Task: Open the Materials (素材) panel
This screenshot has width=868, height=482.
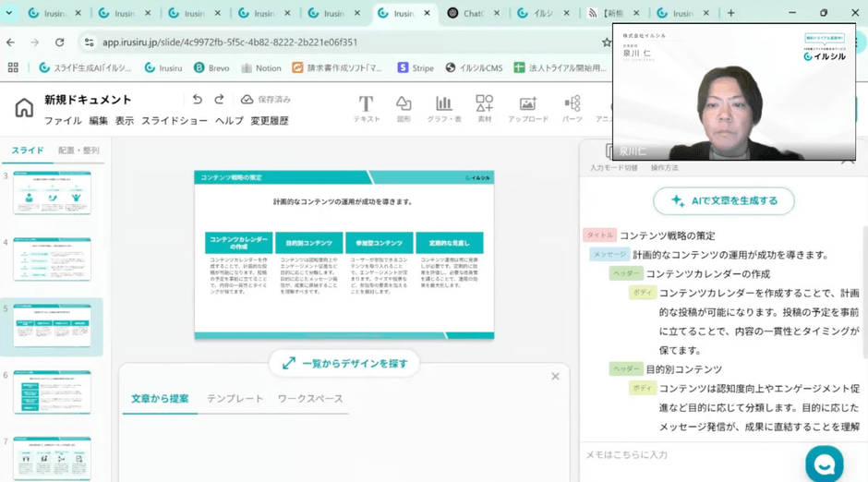Action: pos(484,108)
